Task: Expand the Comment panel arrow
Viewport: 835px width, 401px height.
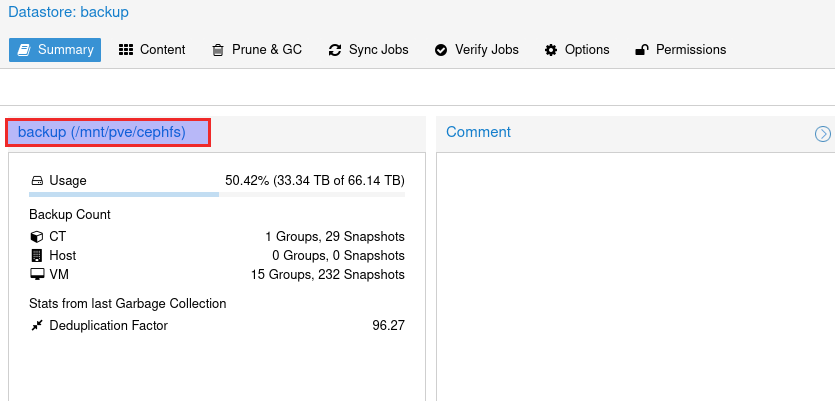Action: coord(823,133)
